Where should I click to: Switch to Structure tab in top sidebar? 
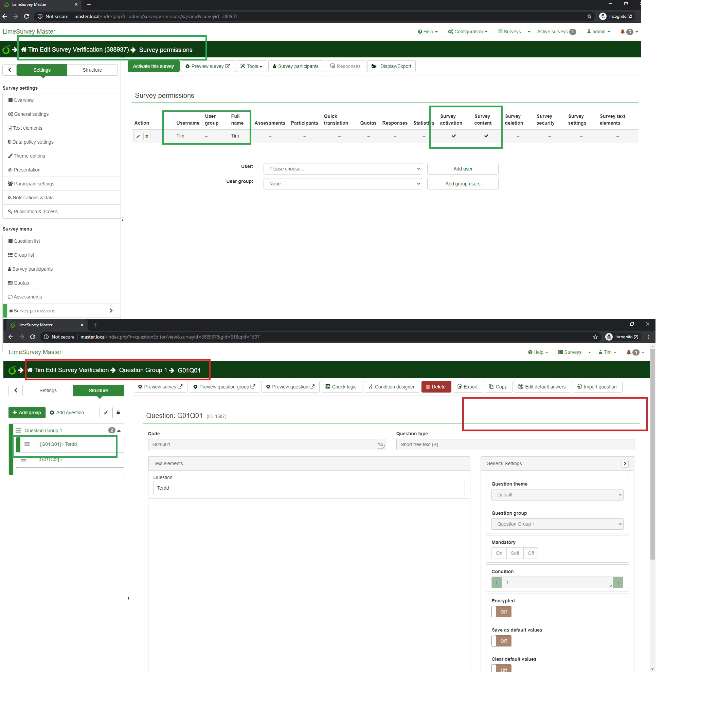pyautogui.click(x=92, y=70)
